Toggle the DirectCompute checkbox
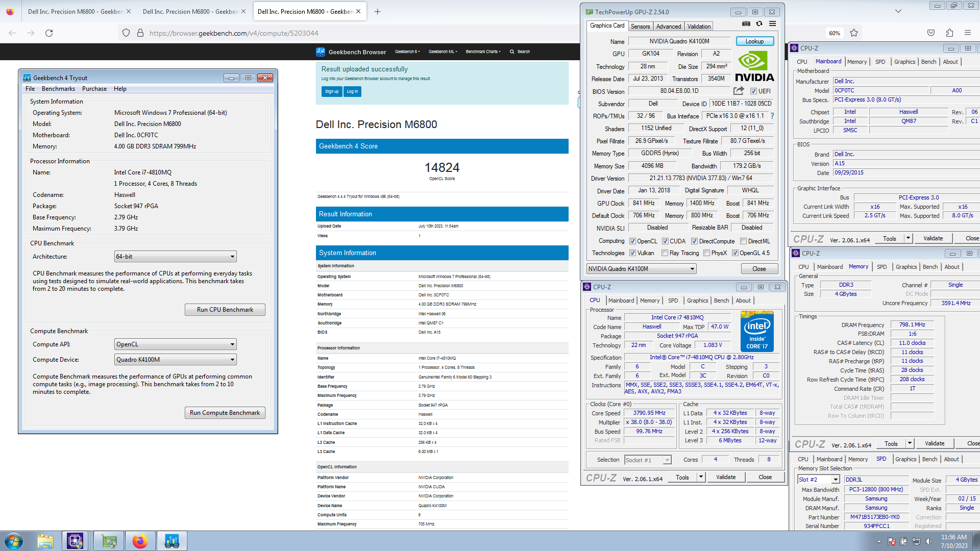 pyautogui.click(x=694, y=241)
